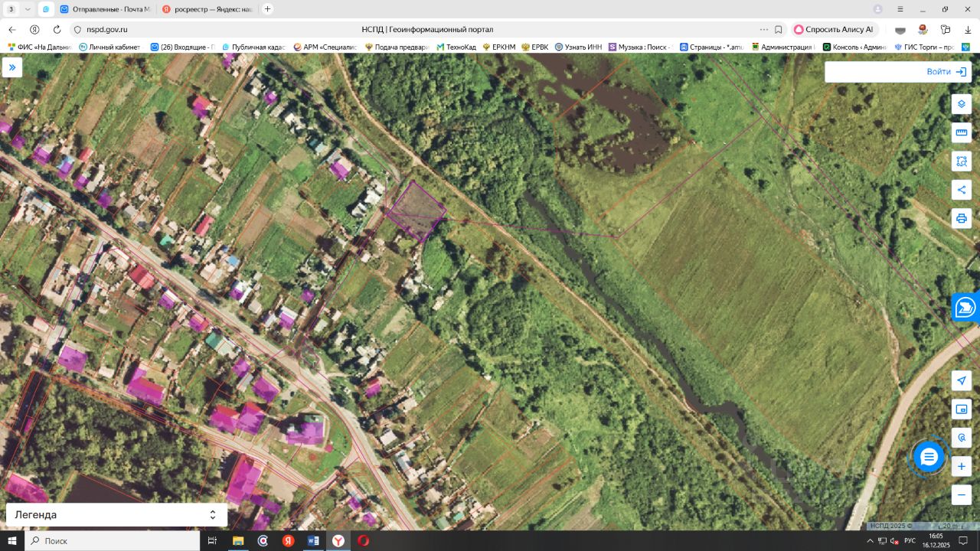This screenshot has width=980, height=551.
Task: Zoom in on the map
Action: point(962,466)
